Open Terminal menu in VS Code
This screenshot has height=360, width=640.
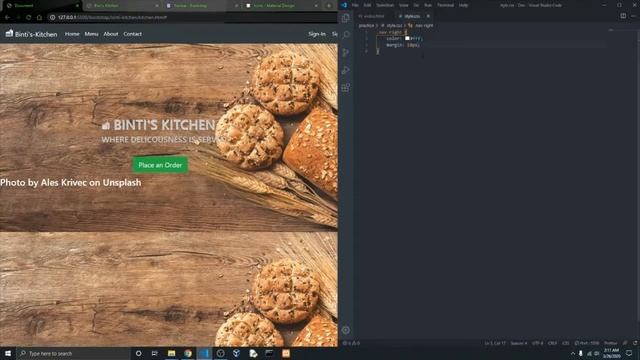[445, 5]
